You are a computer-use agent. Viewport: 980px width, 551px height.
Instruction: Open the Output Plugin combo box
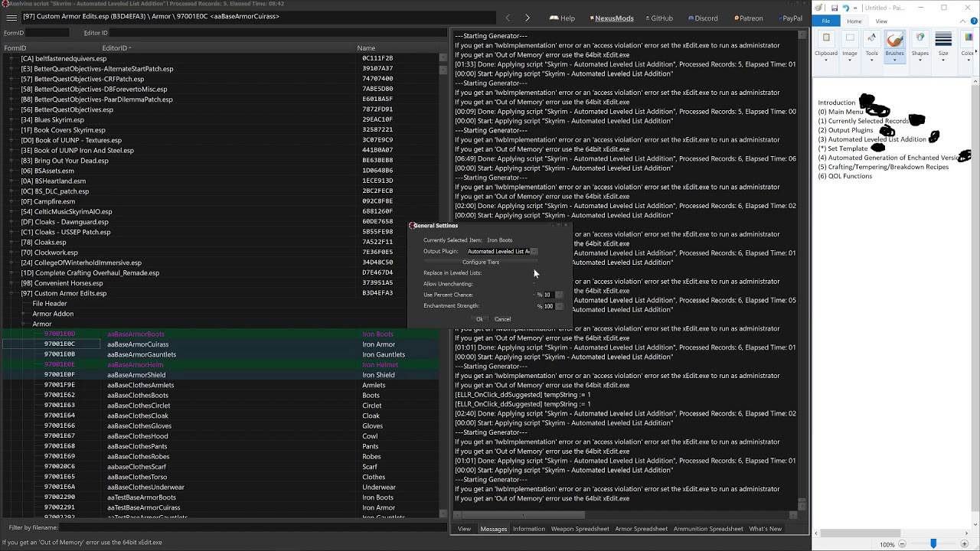tap(502, 251)
